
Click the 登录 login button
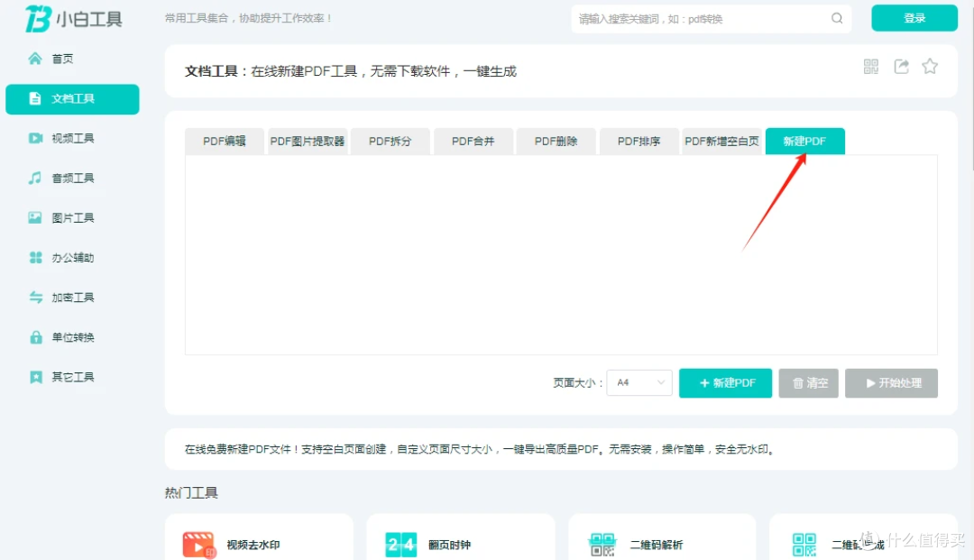tap(914, 18)
